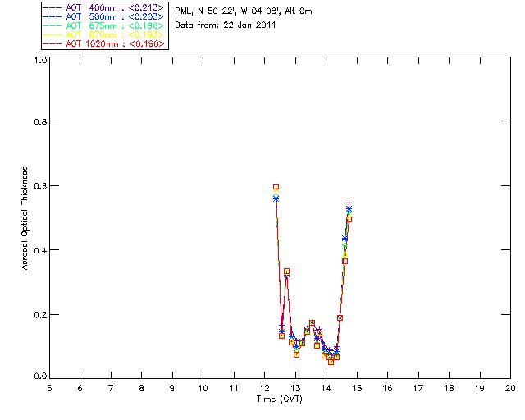Click the x-axis tick label 17
This screenshot has height=420, width=525.
tap(418, 388)
